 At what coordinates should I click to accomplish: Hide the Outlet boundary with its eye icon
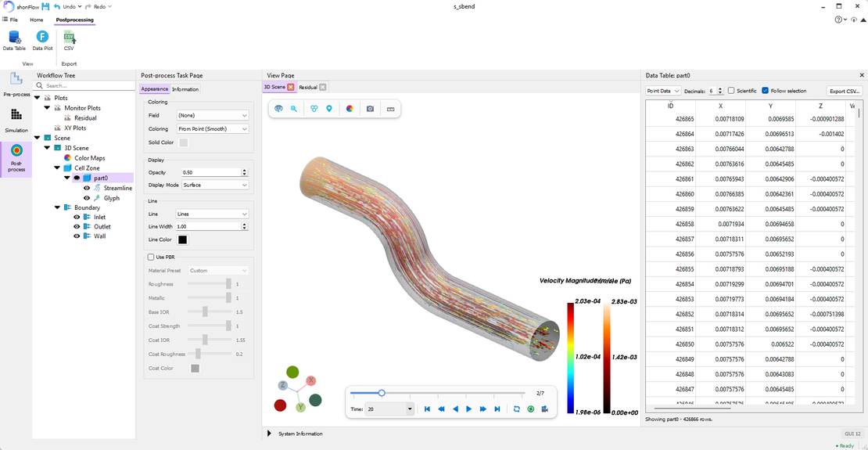coord(77,227)
